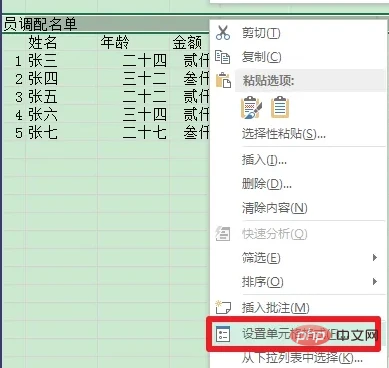Click the age cell 二十二
Screen dimensions: 389x368
click(x=133, y=97)
